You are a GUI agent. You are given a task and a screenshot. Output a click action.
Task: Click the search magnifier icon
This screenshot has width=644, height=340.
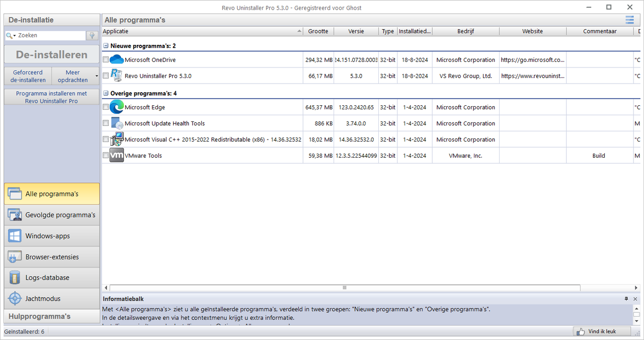pos(9,36)
